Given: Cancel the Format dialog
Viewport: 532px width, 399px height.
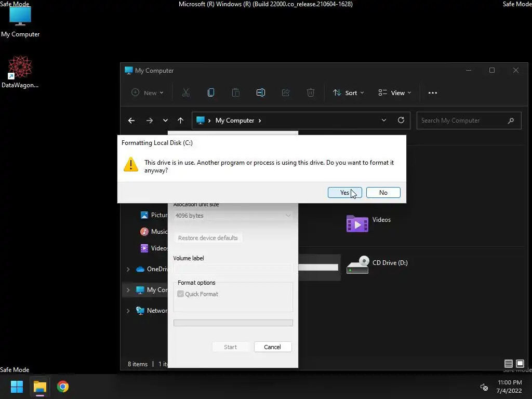Looking at the screenshot, I should pyautogui.click(x=272, y=347).
